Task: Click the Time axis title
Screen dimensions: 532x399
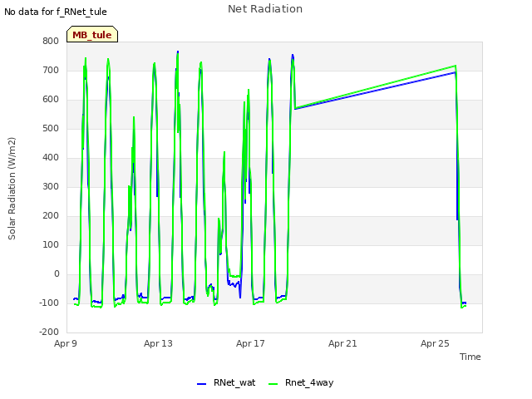Action: tap(470, 357)
